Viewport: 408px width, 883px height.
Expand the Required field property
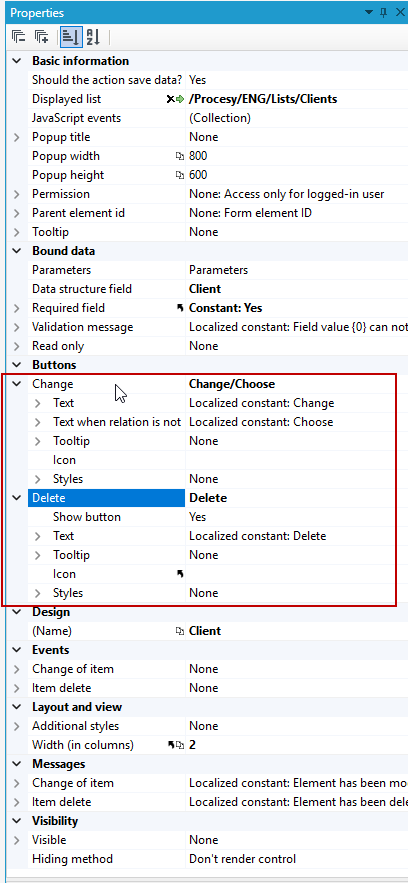(17, 308)
